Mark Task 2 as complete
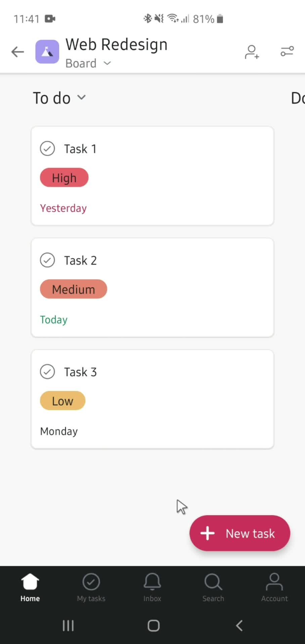The image size is (305, 644). click(47, 260)
